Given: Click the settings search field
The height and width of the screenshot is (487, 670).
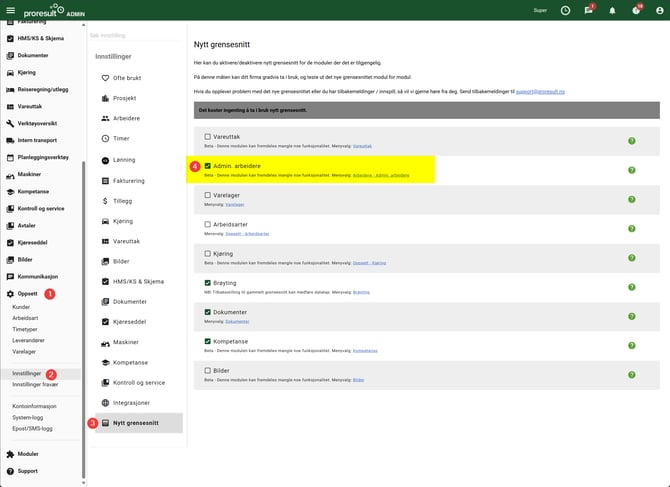Looking at the screenshot, I should tap(135, 35).
